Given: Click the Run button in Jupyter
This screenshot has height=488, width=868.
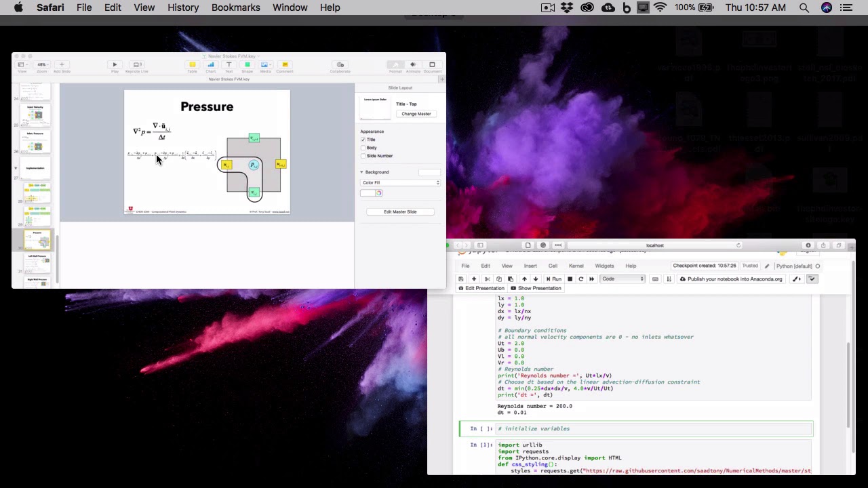Looking at the screenshot, I should pos(554,279).
